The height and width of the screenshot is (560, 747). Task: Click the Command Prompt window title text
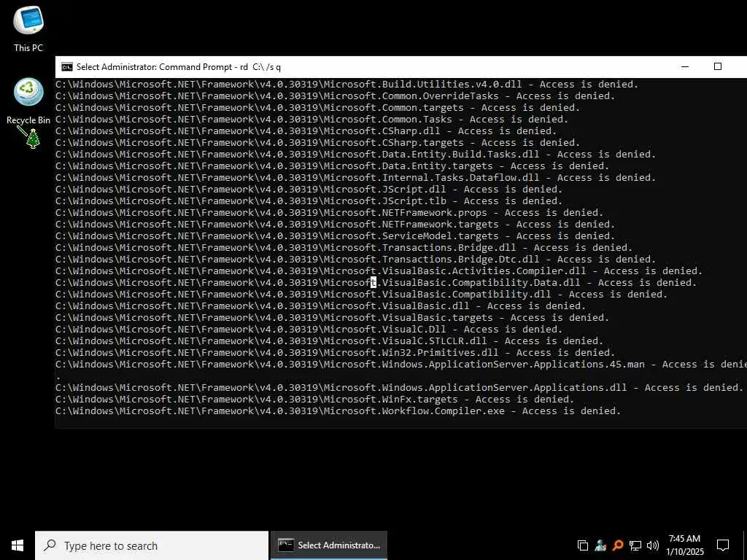179,67
